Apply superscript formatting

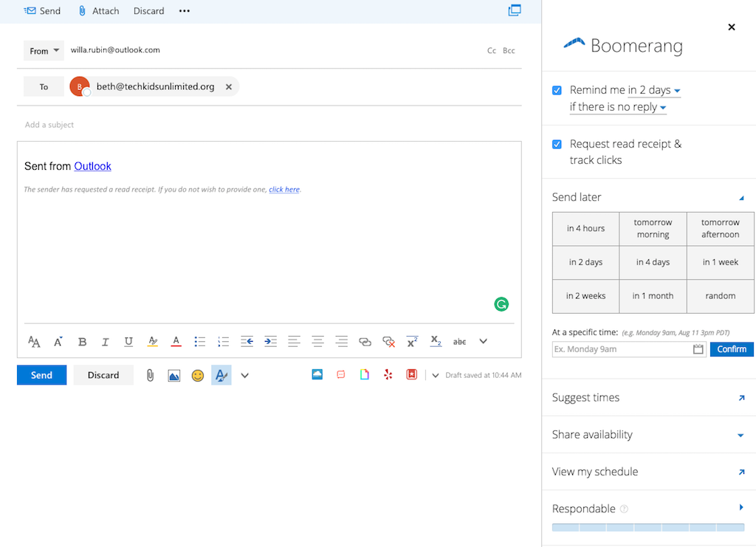pos(411,341)
